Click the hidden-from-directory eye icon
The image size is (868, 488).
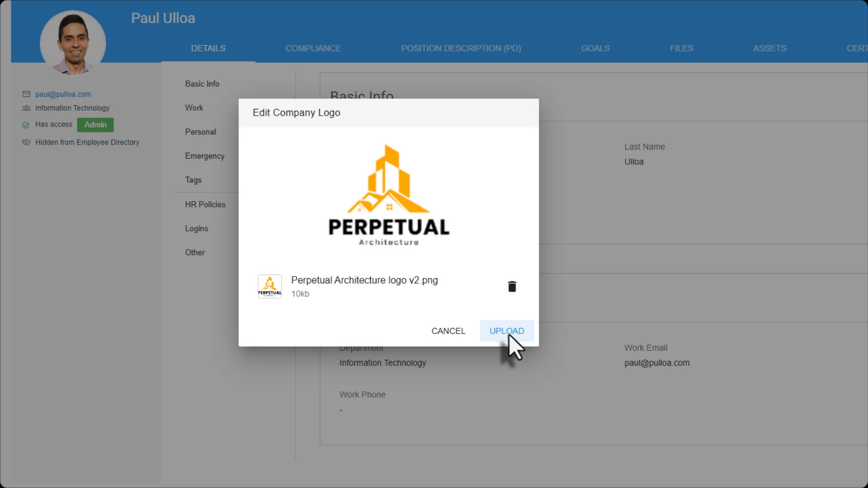[26, 142]
